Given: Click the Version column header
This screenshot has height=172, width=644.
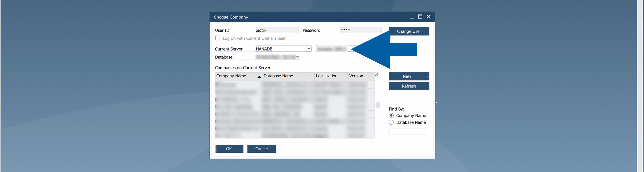Looking at the screenshot, I should click(x=361, y=76).
